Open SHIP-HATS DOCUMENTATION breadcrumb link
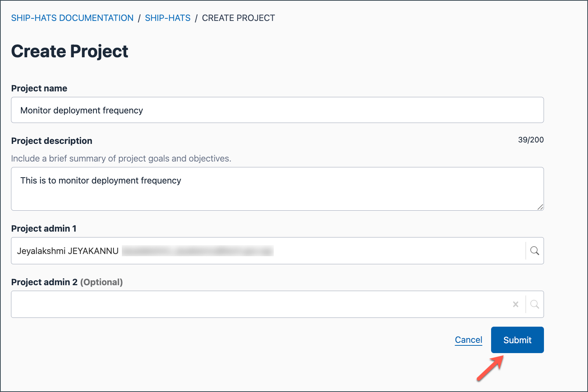The height and width of the screenshot is (392, 588). [72, 18]
